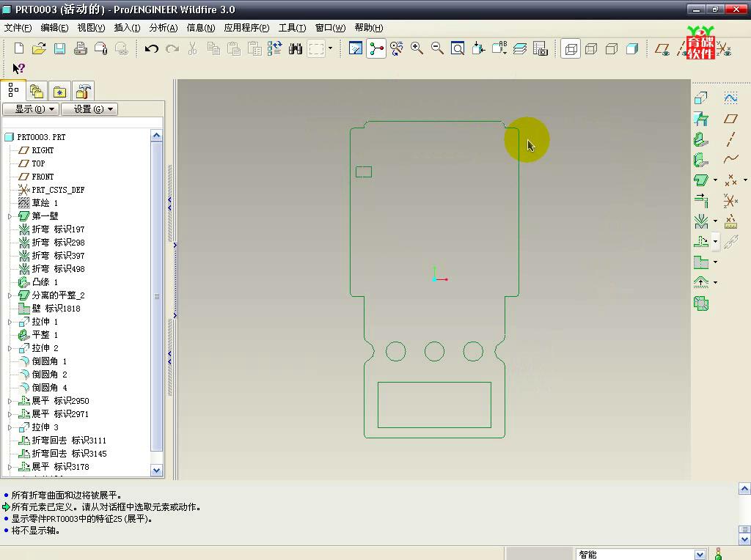The height and width of the screenshot is (560, 751).
Task: Click the Repaint screen icon
Action: [x=356, y=48]
